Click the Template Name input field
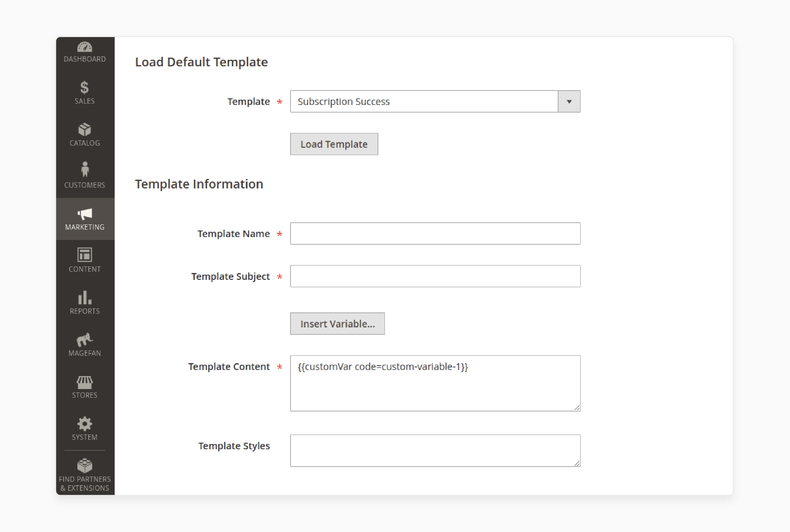This screenshot has width=790, height=532. tap(435, 233)
